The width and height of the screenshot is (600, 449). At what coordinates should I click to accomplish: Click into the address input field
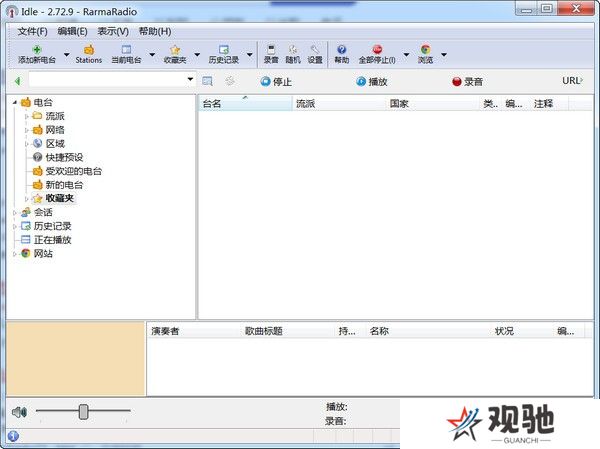107,80
